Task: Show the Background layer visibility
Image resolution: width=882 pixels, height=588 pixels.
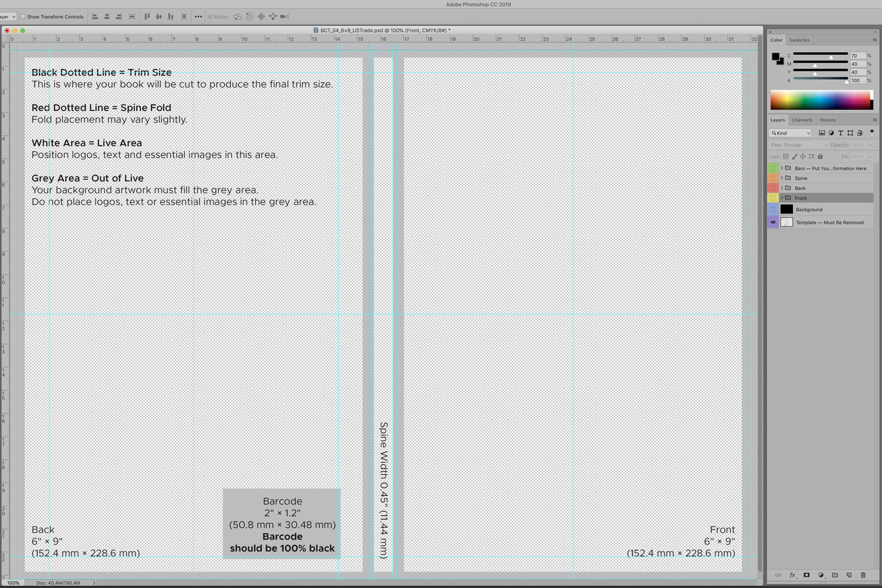Action: (x=773, y=209)
